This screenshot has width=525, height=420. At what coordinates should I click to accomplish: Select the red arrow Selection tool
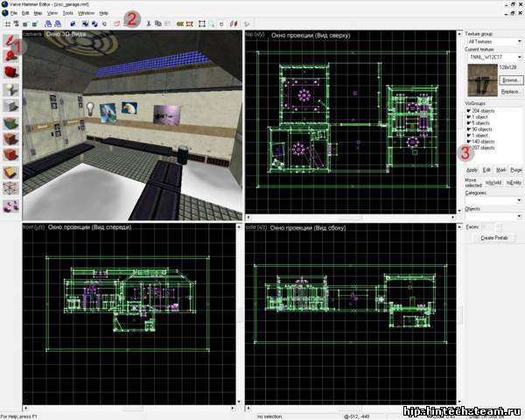(x=10, y=40)
